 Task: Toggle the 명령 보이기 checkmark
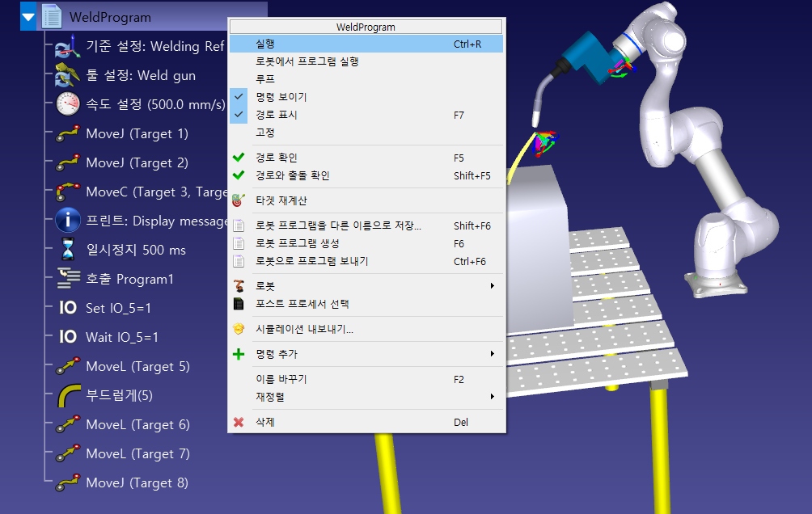[239, 97]
